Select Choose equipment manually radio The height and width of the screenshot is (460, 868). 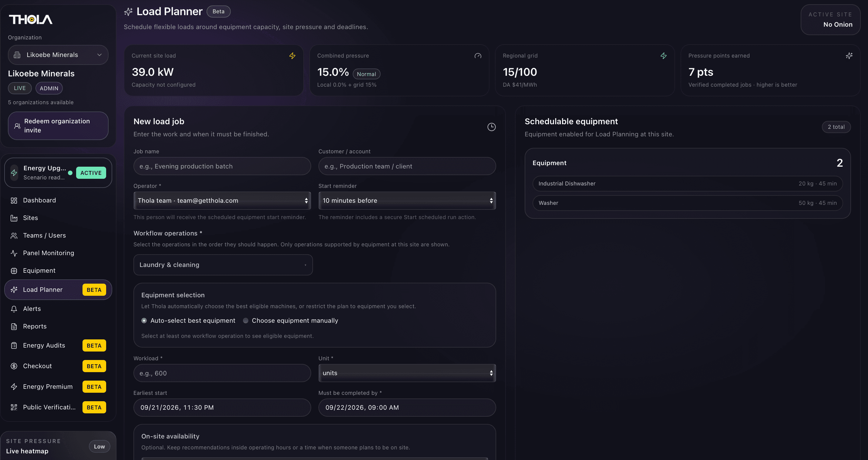pos(246,321)
